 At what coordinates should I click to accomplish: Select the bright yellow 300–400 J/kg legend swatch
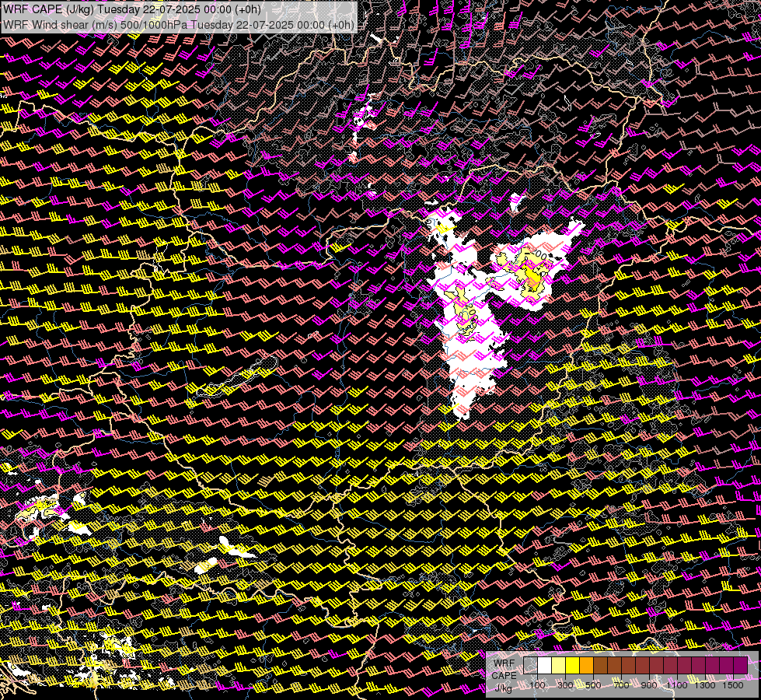pos(573,665)
